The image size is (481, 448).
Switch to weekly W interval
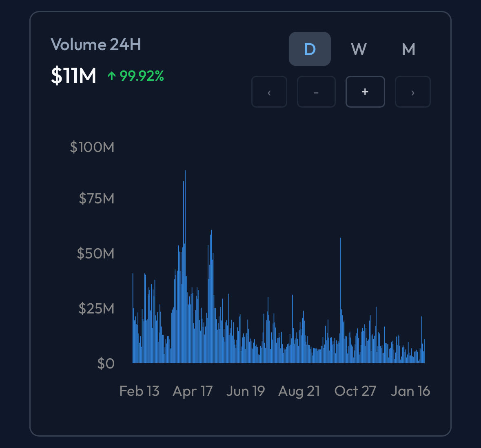[359, 49]
